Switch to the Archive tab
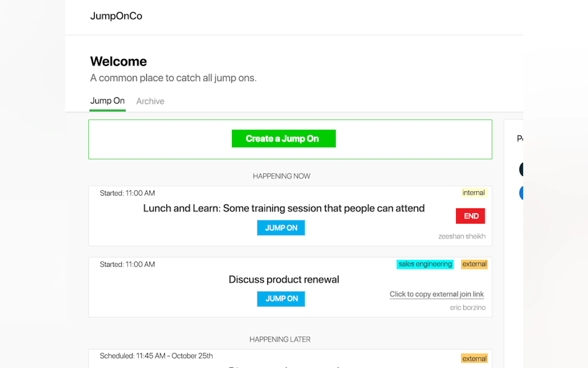 coord(150,101)
